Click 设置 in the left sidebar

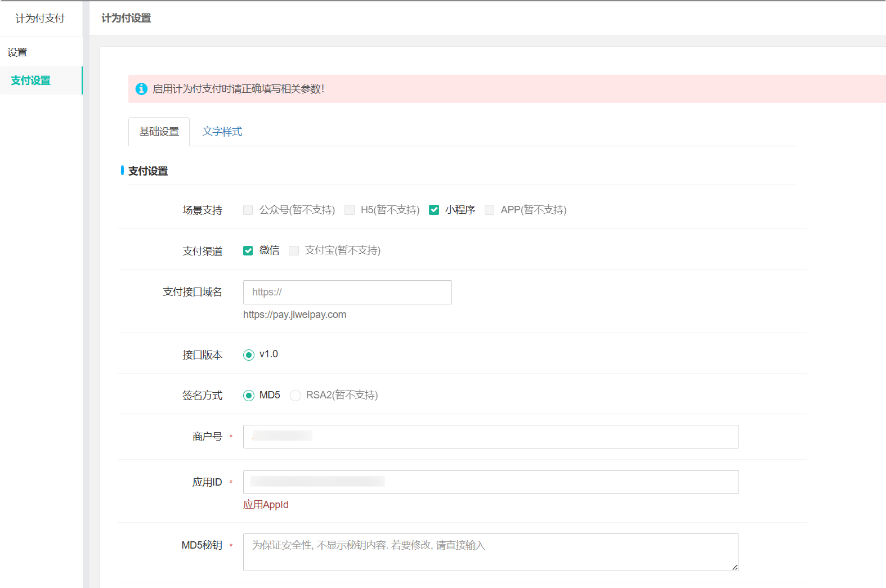(17, 52)
